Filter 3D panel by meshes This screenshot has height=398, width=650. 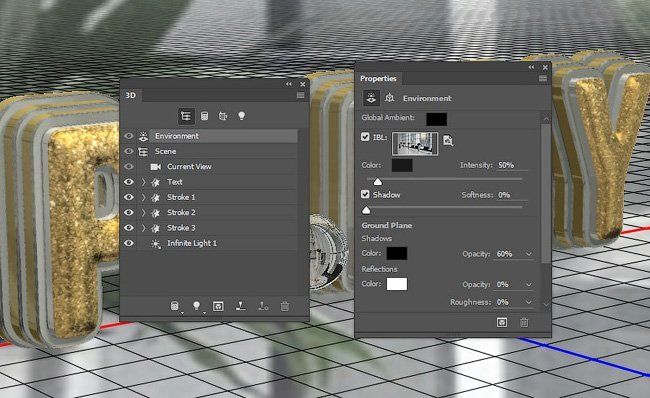[204, 116]
